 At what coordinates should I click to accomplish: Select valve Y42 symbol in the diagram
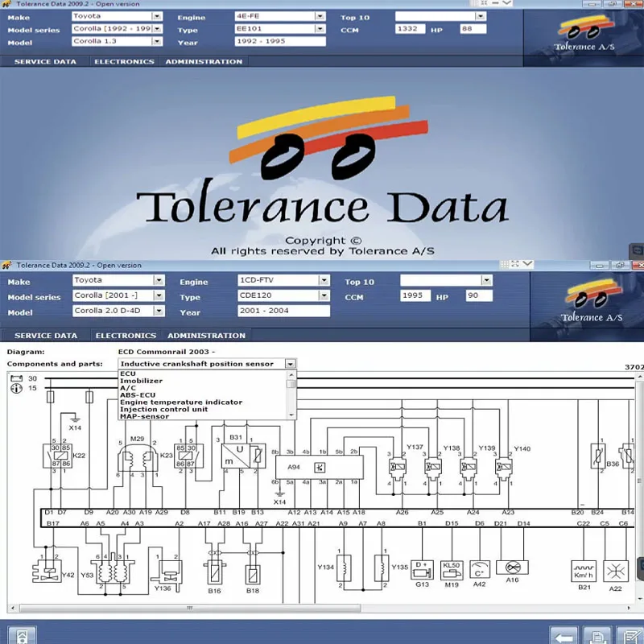click(47, 572)
